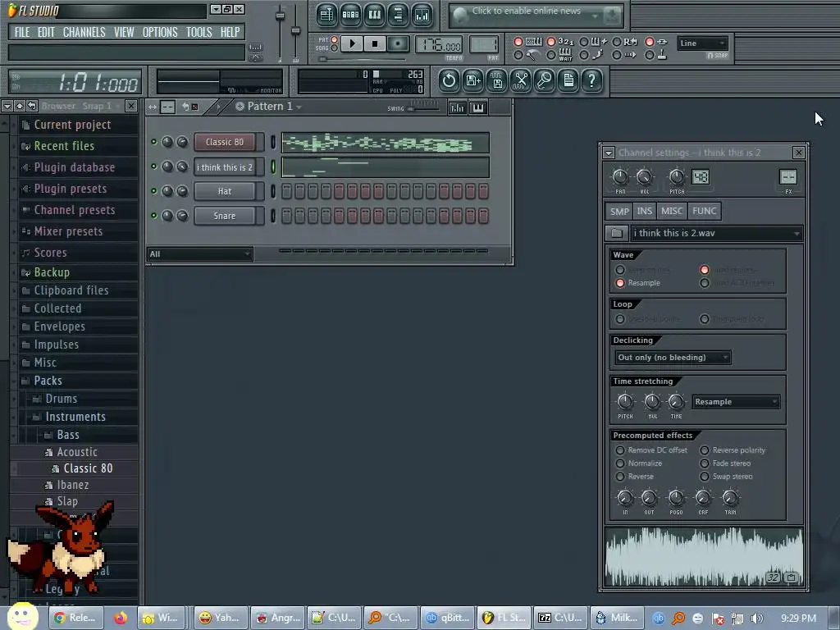840x630 pixels.
Task: Switch to the INS tab
Action: pyautogui.click(x=645, y=211)
